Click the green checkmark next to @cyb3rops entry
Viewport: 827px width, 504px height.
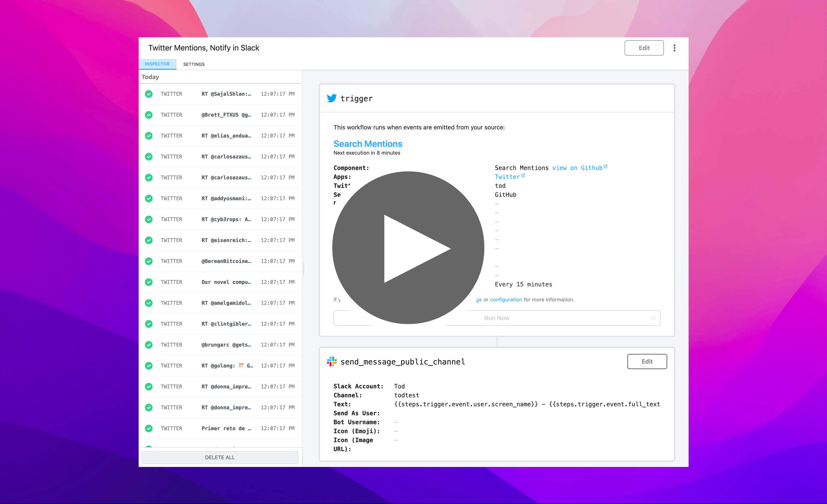pos(149,219)
